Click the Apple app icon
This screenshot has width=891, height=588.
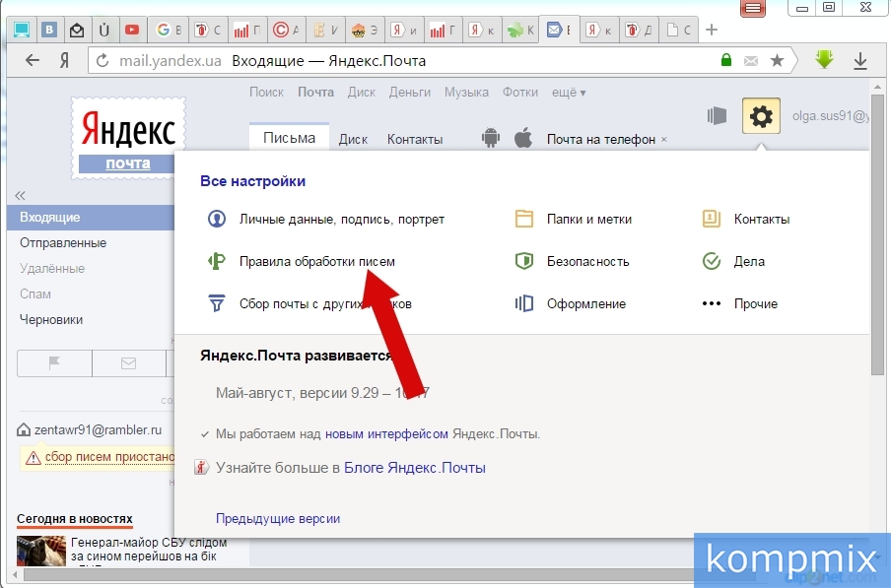coord(524,138)
